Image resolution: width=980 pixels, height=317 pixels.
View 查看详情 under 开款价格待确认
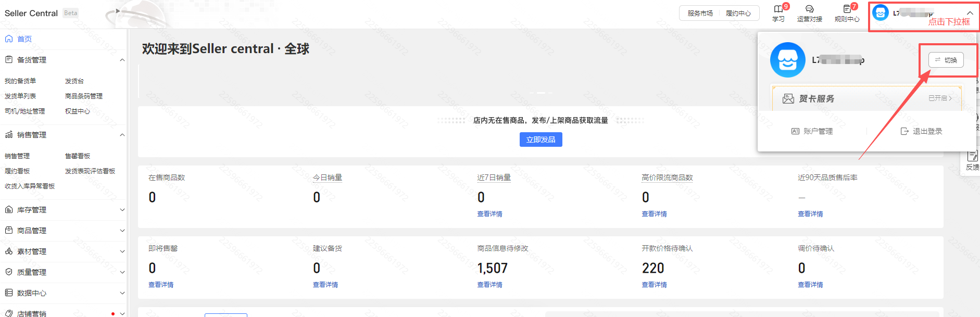click(654, 285)
